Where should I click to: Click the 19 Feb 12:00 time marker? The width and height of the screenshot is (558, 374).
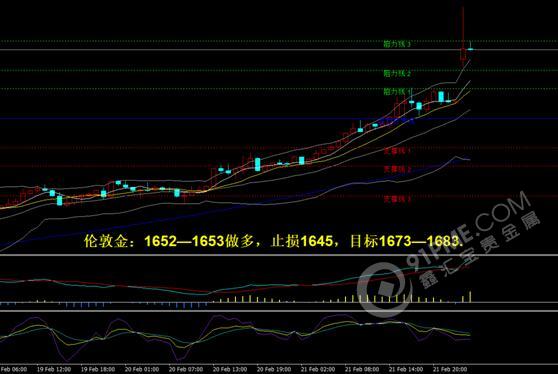(x=54, y=369)
